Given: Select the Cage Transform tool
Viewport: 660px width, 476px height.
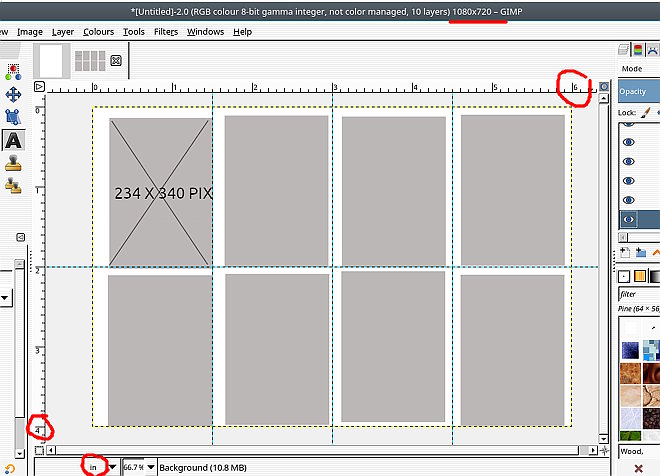Looking at the screenshot, I should (x=13, y=117).
